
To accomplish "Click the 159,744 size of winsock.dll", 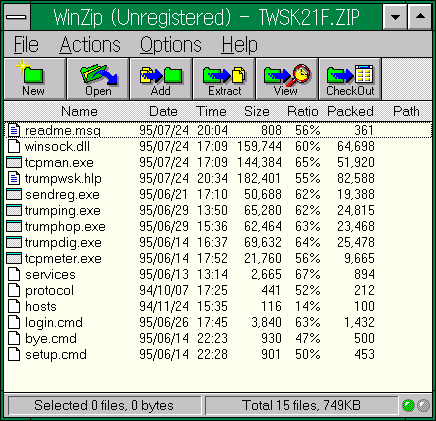I will click(x=259, y=146).
